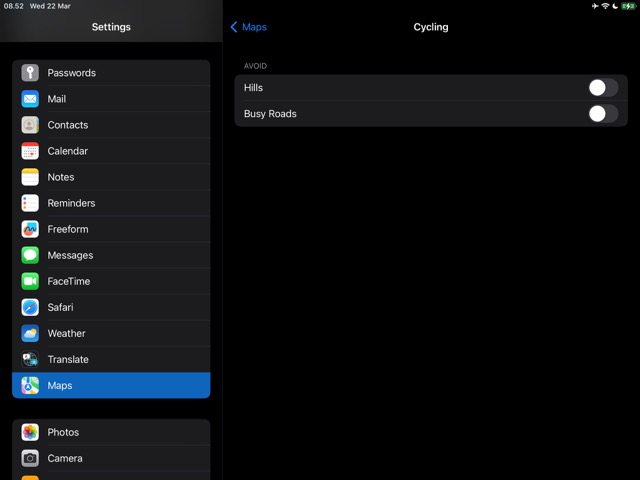Image resolution: width=640 pixels, height=480 pixels.
Task: Tap the Passwords key icon
Action: click(x=30, y=73)
